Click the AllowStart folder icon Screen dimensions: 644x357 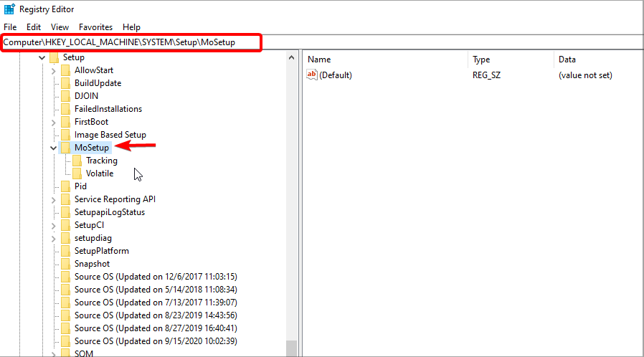[x=65, y=70]
